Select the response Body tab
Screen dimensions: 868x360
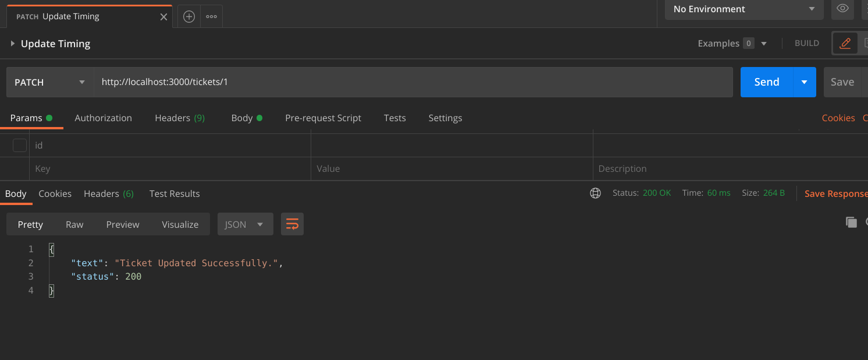pyautogui.click(x=16, y=194)
